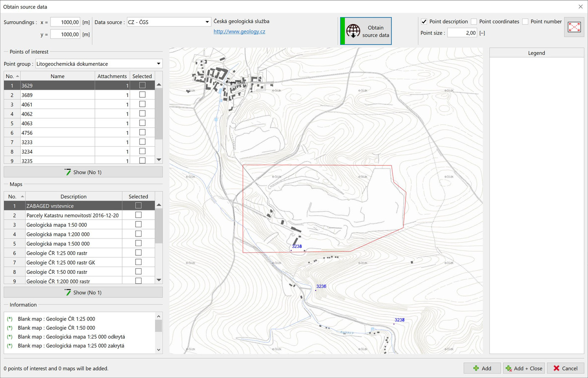The width and height of the screenshot is (588, 378).
Task: Click the globe Obtain source data icon
Action: [353, 31]
